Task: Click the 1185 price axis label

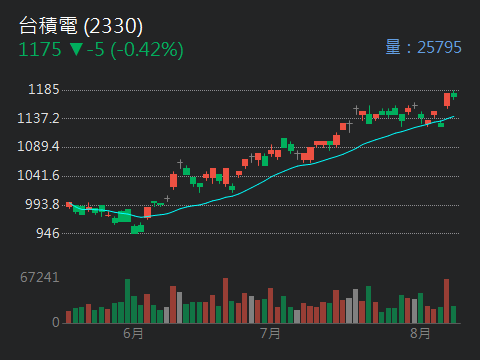Action: pyautogui.click(x=44, y=90)
